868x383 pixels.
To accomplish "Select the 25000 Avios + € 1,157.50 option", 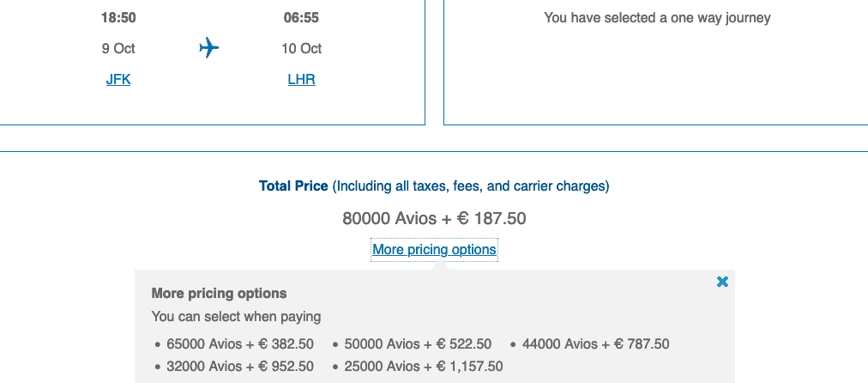I will (x=423, y=366).
